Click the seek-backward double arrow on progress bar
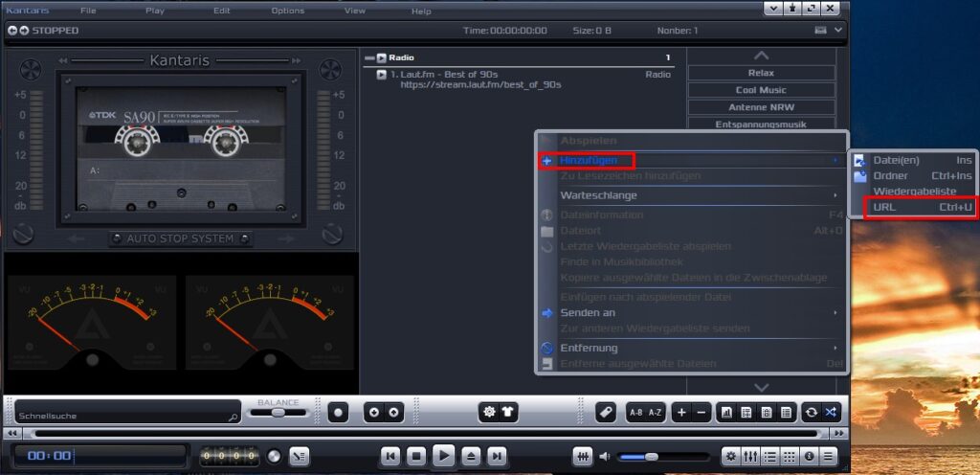980x475 pixels. tap(12, 433)
